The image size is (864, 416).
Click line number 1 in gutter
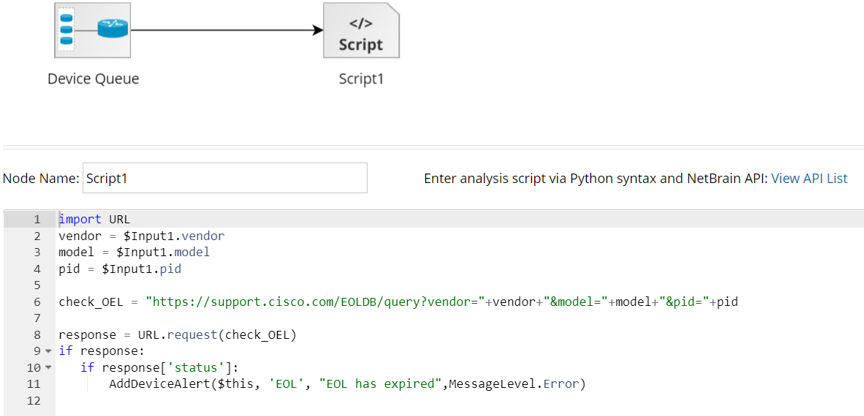click(x=36, y=219)
